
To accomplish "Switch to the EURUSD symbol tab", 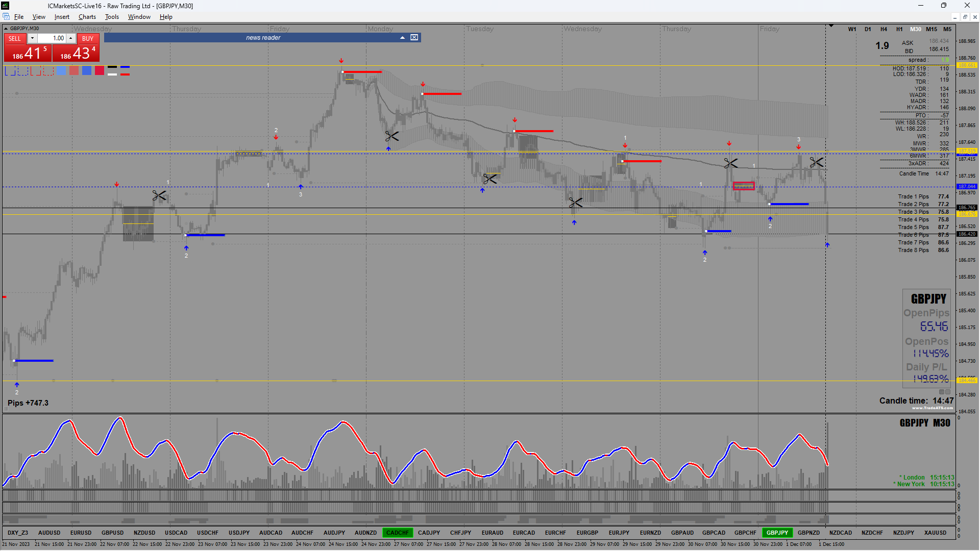I will click(x=81, y=533).
